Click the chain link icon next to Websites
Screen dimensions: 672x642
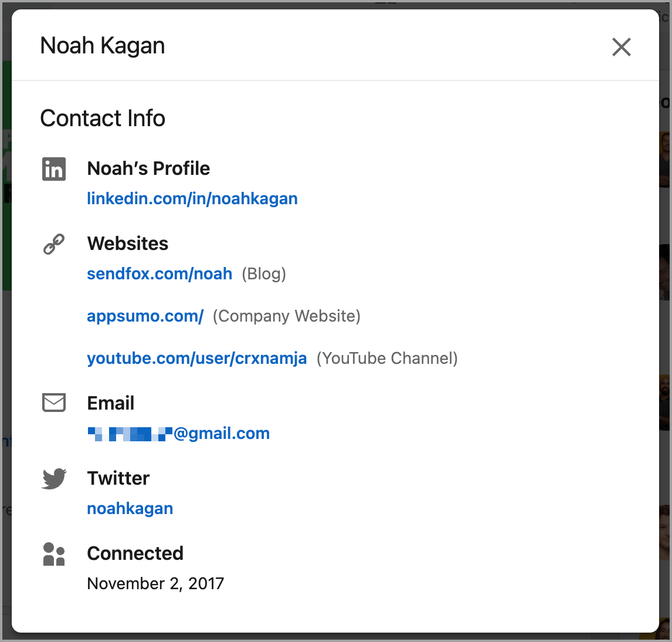(x=54, y=244)
